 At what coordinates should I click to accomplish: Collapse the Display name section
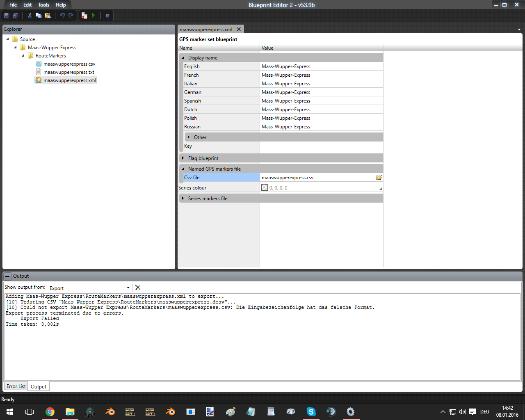pos(183,58)
